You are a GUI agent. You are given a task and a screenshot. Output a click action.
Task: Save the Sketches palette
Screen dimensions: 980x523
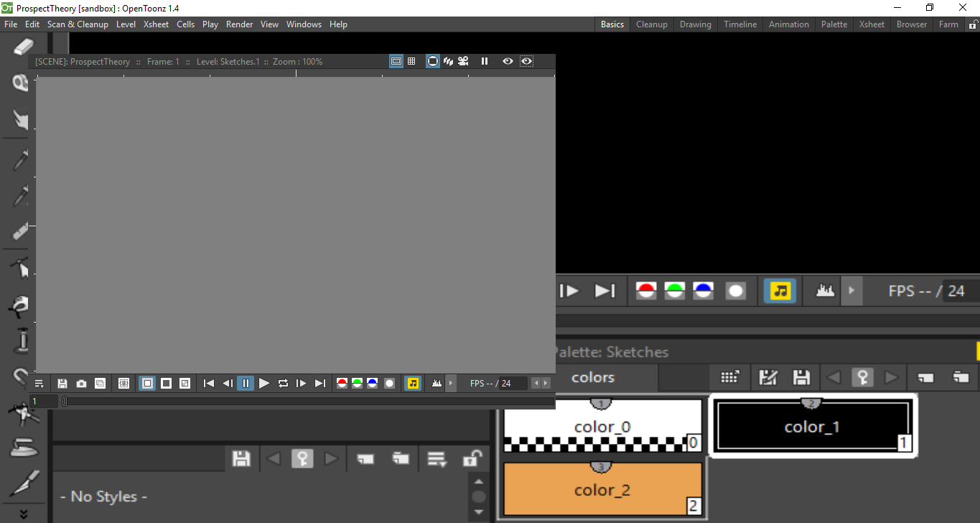click(802, 377)
